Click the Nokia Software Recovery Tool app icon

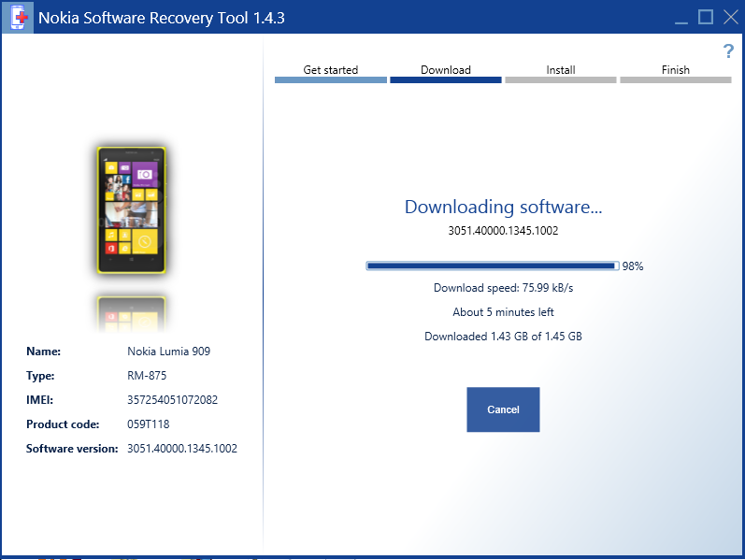point(18,17)
